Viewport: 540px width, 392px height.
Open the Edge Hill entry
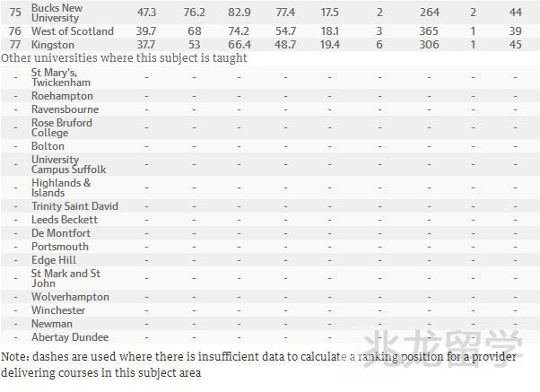(54, 260)
